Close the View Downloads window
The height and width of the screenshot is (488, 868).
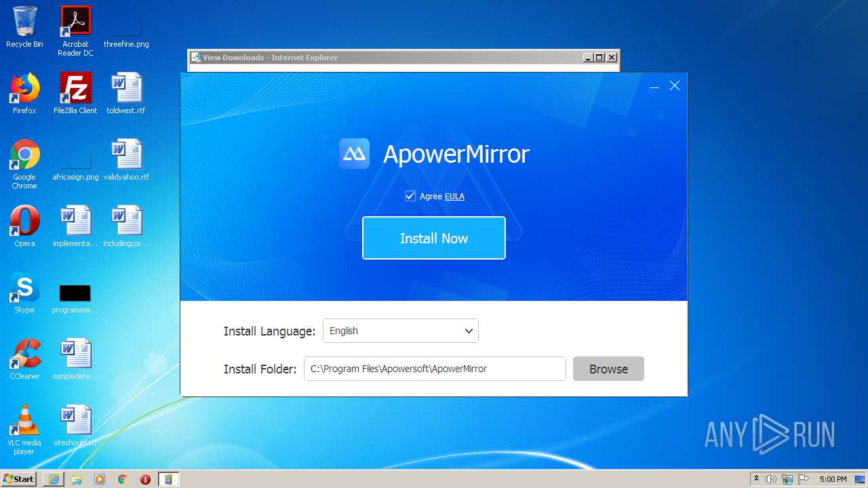click(x=612, y=58)
